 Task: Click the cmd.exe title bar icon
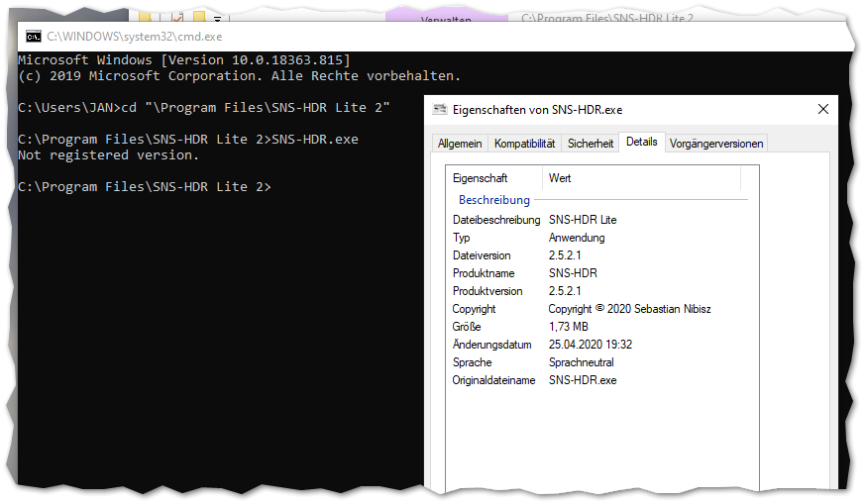33,37
